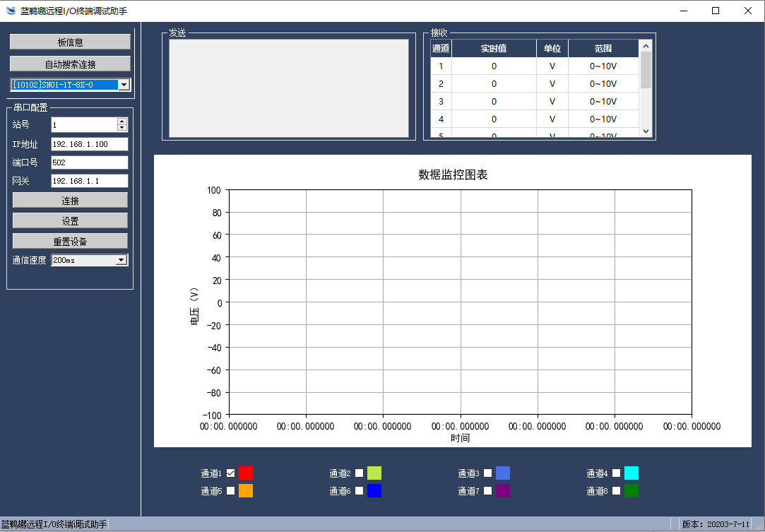Open 设置 via its button
The height and width of the screenshot is (532, 765).
pyautogui.click(x=70, y=221)
